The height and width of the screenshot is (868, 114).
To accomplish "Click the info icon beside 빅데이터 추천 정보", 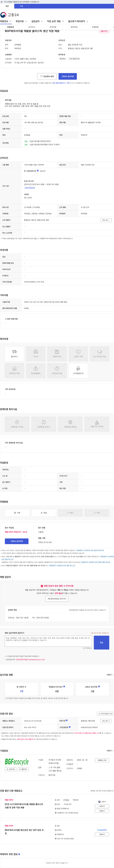I will point(19,854).
